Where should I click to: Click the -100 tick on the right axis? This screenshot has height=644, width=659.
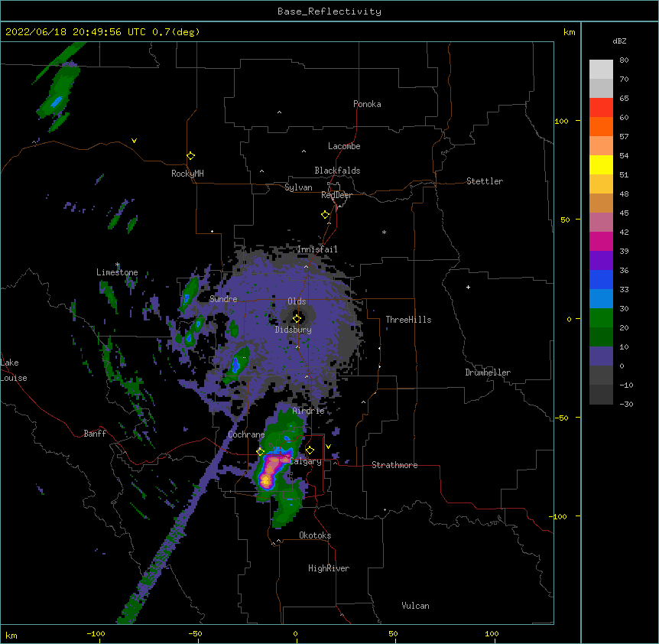click(x=559, y=516)
